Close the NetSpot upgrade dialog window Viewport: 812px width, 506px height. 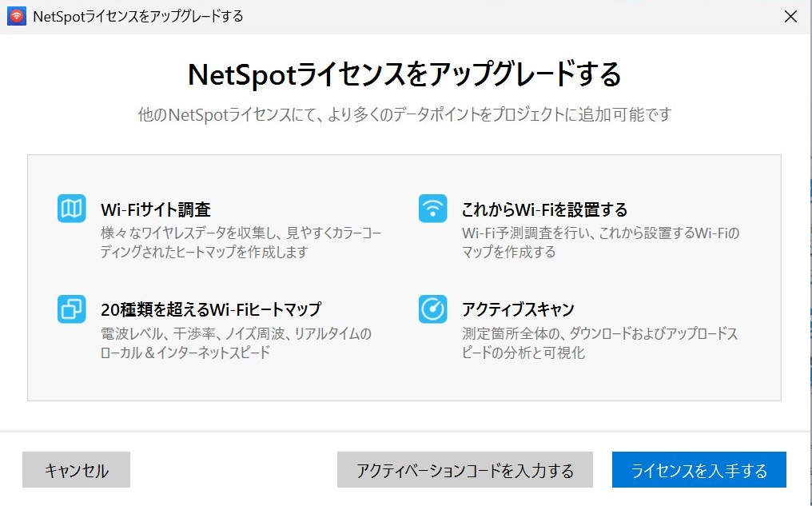pos(790,16)
